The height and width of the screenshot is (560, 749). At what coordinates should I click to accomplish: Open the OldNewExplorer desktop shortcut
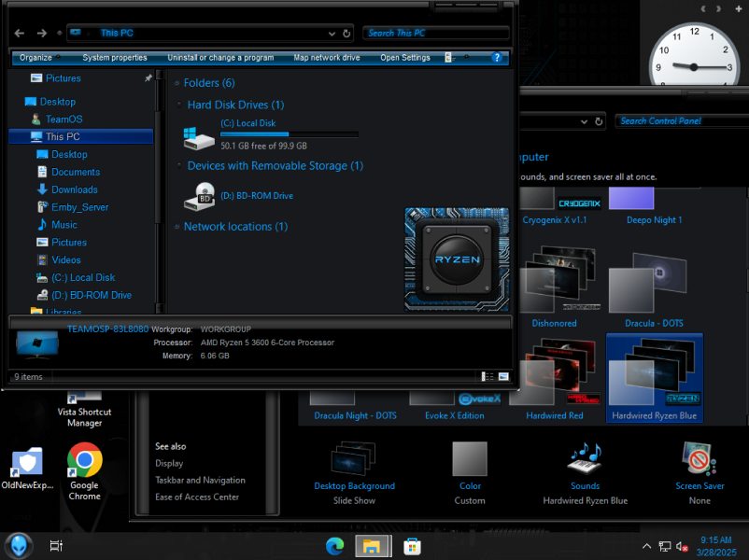click(27, 468)
